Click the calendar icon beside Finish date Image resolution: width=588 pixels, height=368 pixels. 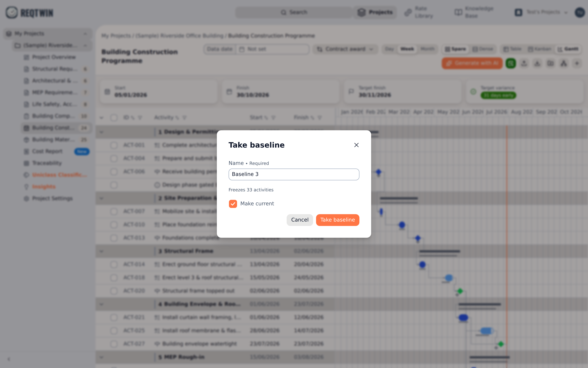click(229, 92)
